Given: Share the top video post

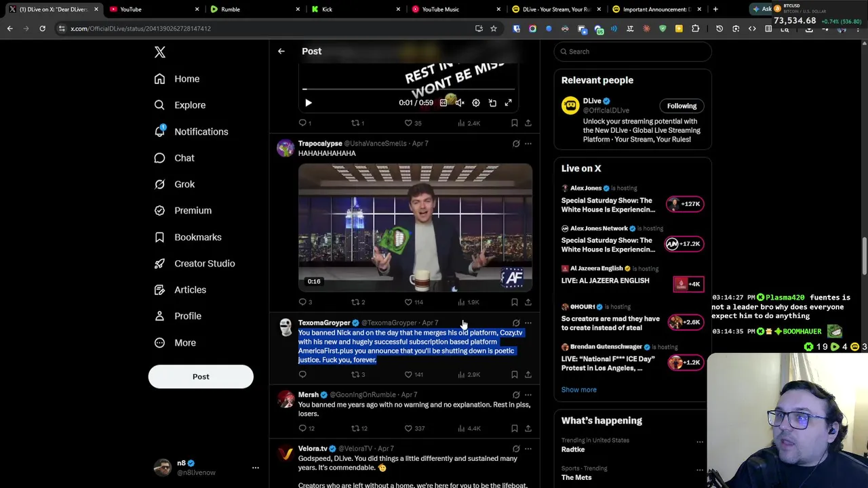Looking at the screenshot, I should (528, 123).
